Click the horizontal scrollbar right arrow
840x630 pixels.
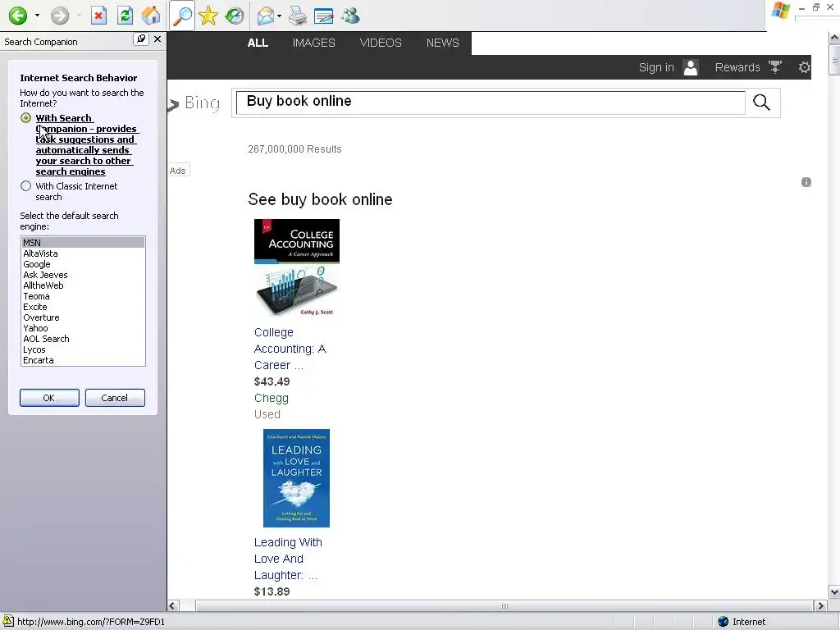(x=820, y=606)
